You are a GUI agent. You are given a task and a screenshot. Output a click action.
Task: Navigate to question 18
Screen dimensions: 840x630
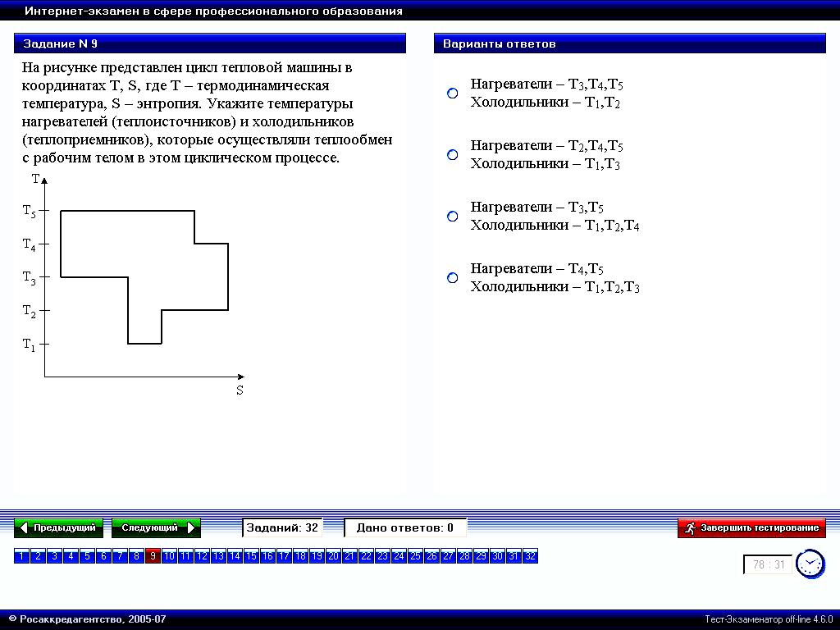[300, 556]
